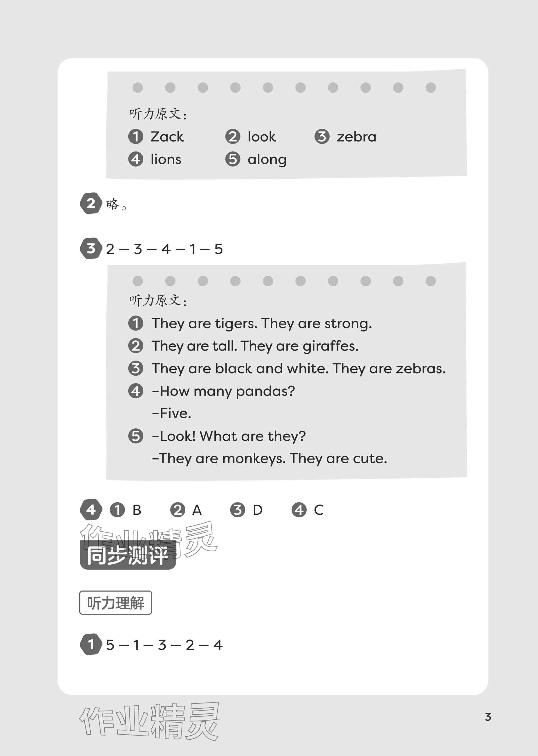The image size is (538, 756).
Task: Click the circled 2 before answer A
Action: click(x=178, y=510)
